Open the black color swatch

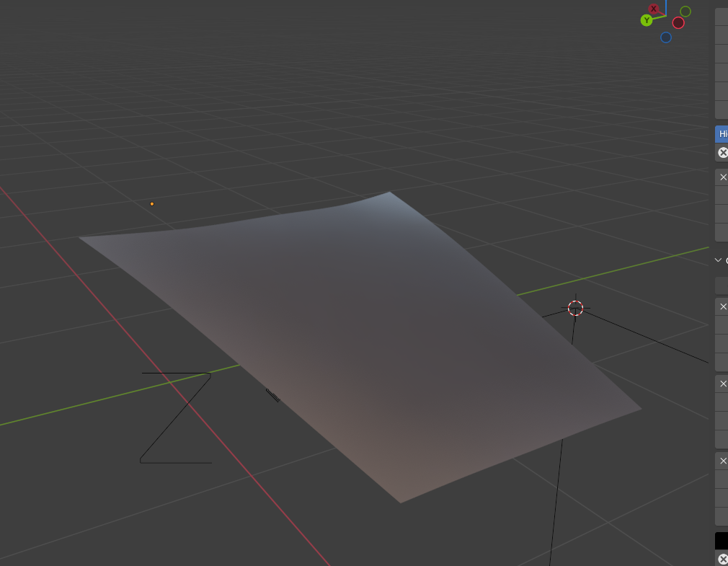click(x=722, y=541)
